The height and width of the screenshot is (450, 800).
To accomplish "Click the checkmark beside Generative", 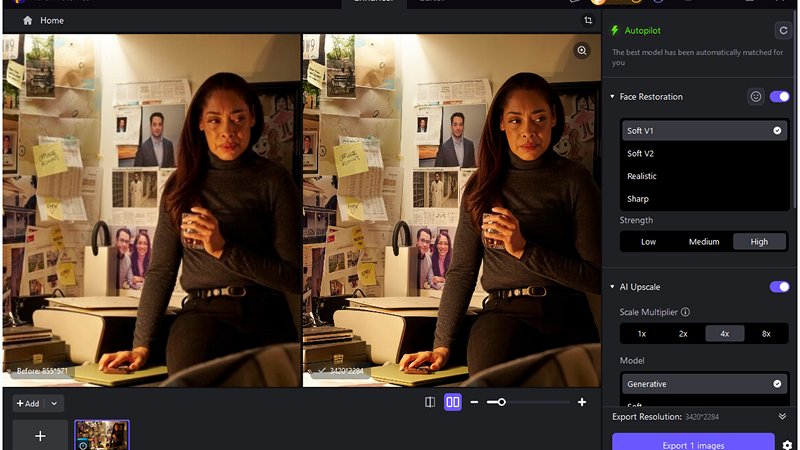I will coord(777,384).
